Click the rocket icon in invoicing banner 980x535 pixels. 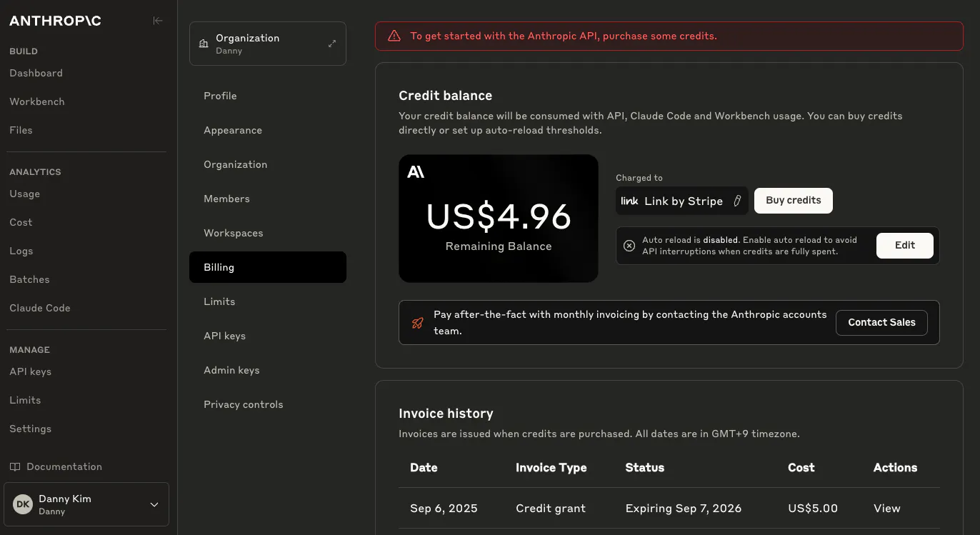418,323
